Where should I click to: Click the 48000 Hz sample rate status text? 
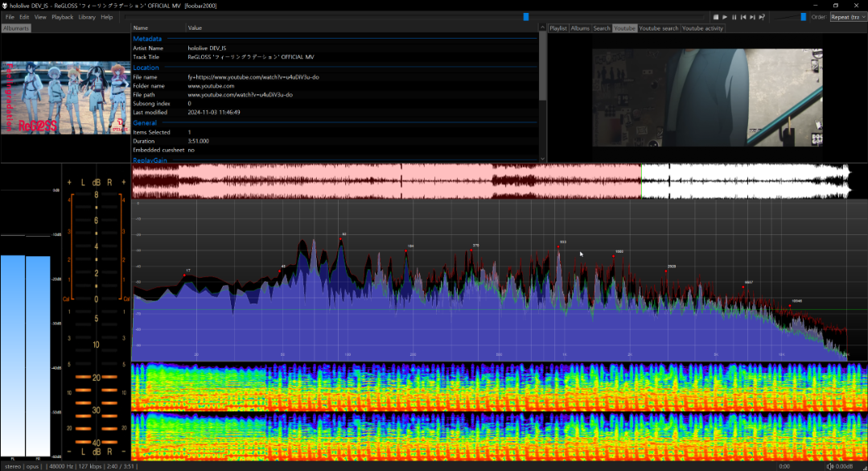(61, 466)
